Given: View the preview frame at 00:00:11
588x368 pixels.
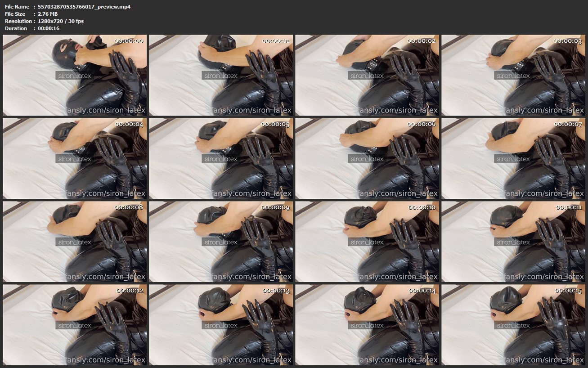Looking at the screenshot, I should 513,242.
